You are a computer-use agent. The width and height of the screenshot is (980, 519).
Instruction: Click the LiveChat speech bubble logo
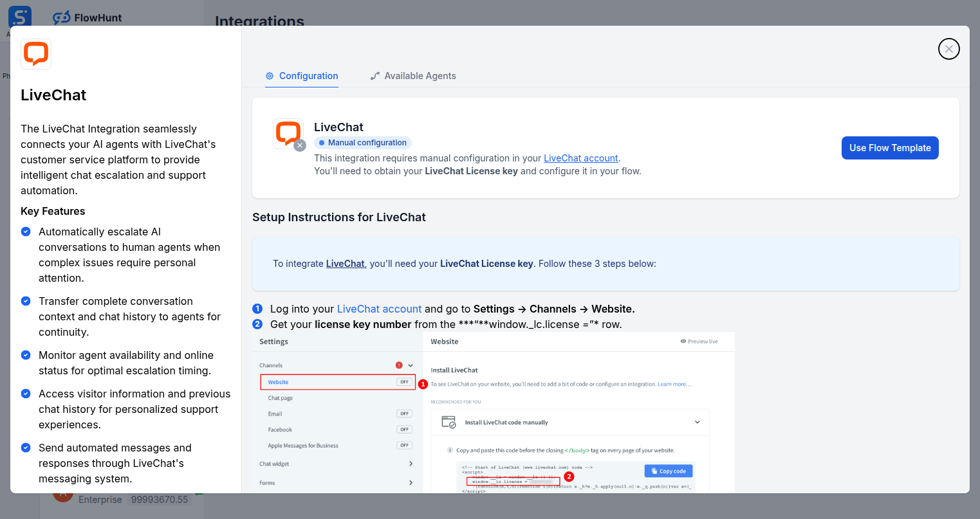click(35, 53)
